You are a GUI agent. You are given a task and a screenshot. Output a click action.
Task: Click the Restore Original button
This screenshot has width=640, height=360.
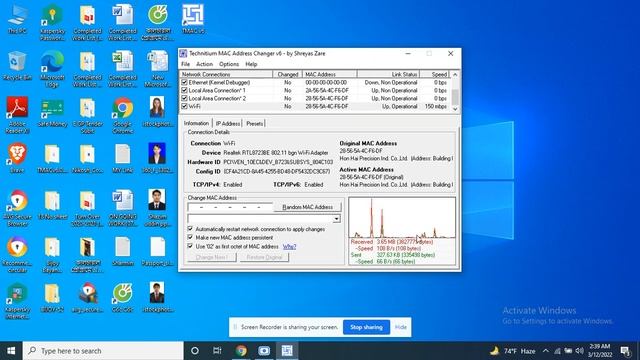click(264, 257)
